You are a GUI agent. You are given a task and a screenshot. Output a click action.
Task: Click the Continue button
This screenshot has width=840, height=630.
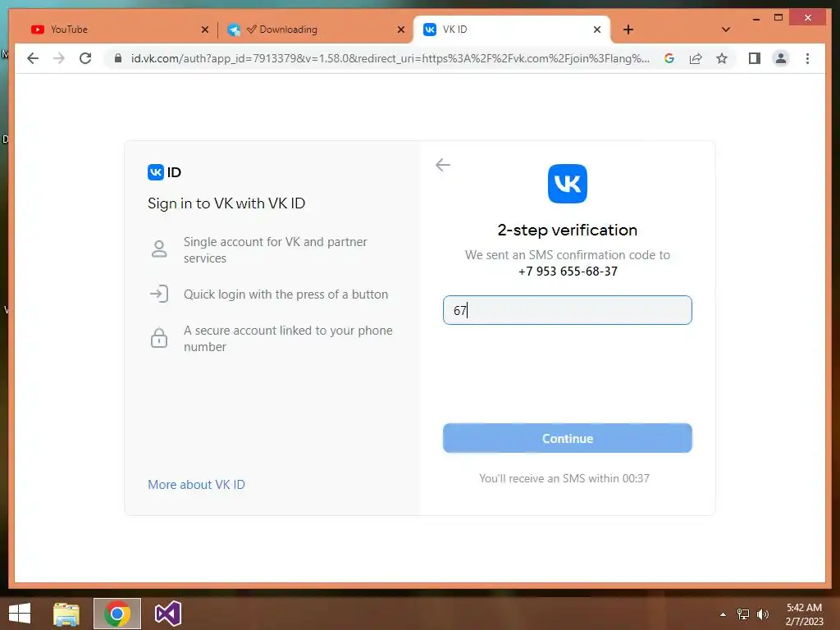click(568, 438)
